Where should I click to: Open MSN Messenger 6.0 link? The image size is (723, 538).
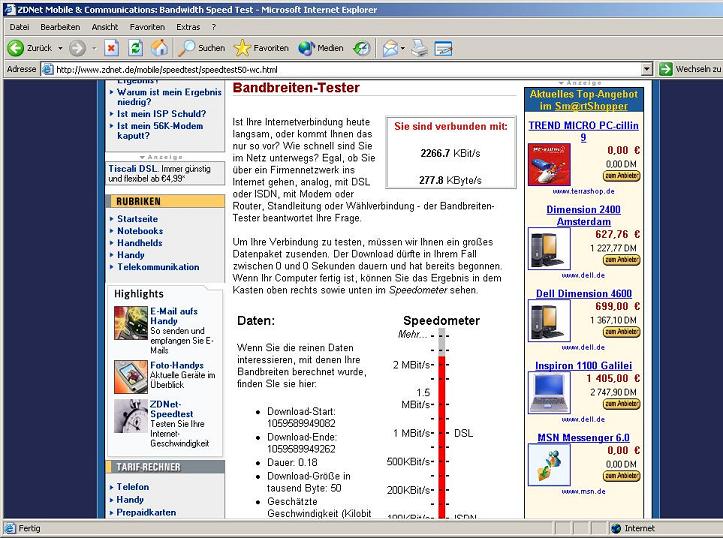point(583,437)
